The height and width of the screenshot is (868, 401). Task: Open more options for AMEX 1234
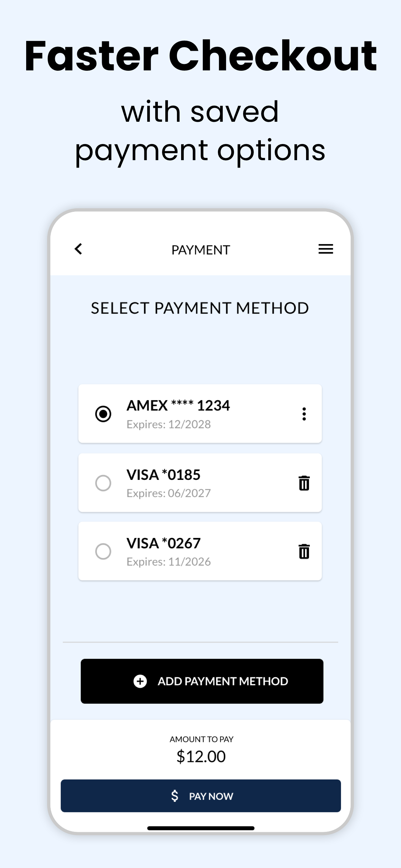click(304, 414)
